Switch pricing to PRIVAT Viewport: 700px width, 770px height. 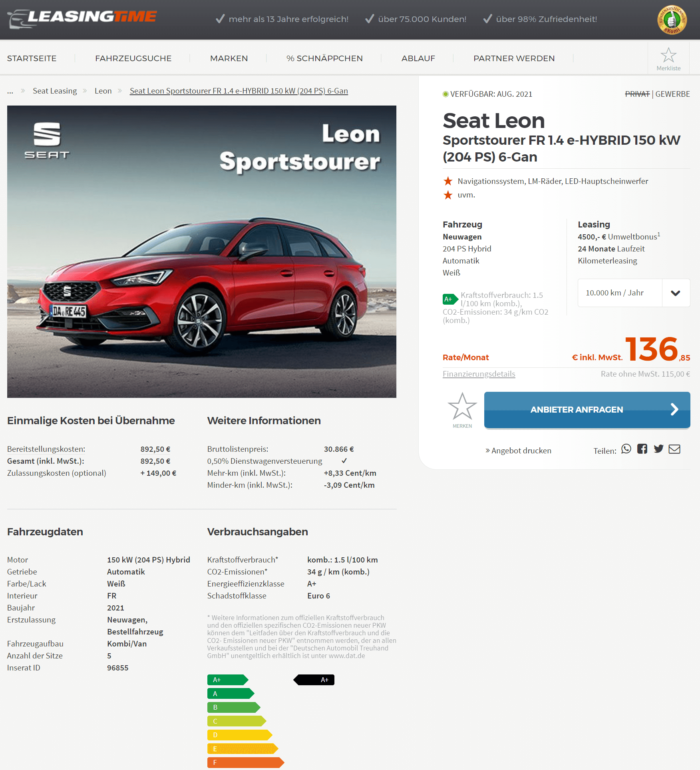(637, 94)
